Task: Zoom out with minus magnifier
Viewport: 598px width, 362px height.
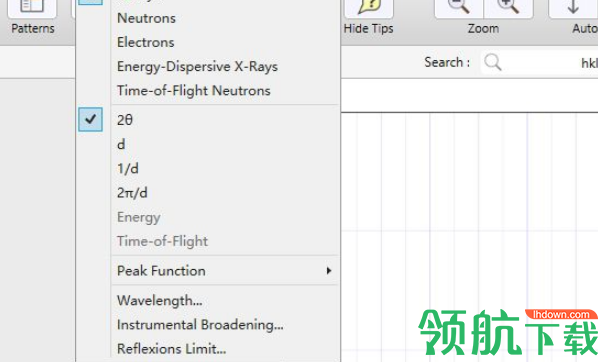Action: [459, 8]
